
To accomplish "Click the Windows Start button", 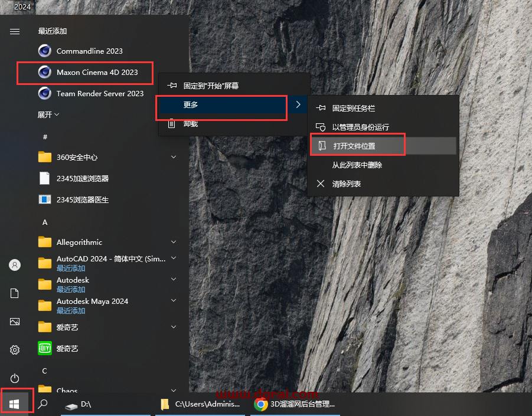I will (15, 404).
